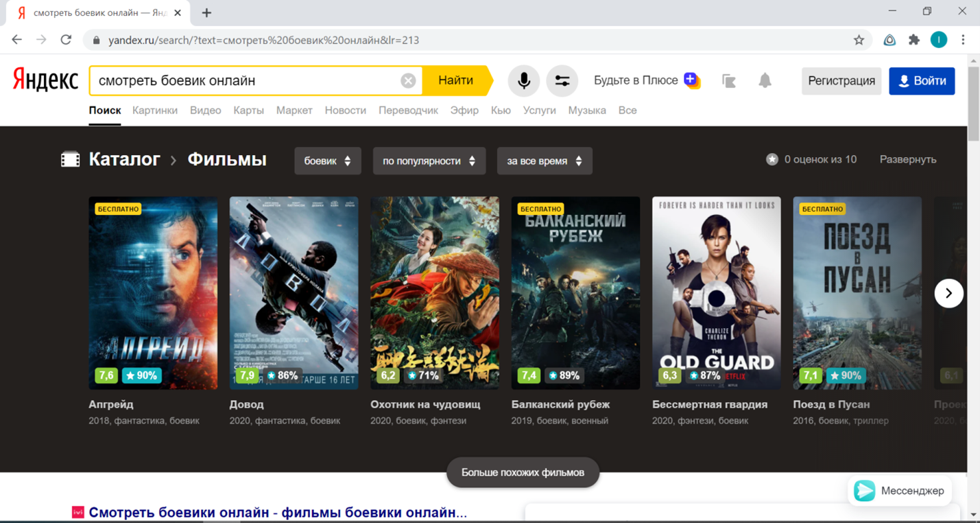Image resolution: width=980 pixels, height=523 pixels.
Task: Click the forward navigation arrow
Action: click(41, 40)
